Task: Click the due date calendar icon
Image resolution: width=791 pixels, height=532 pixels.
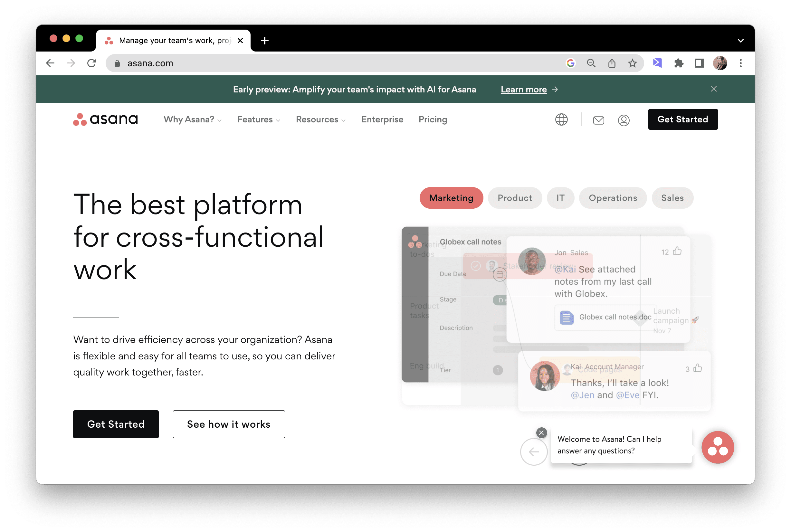Action: (x=500, y=274)
